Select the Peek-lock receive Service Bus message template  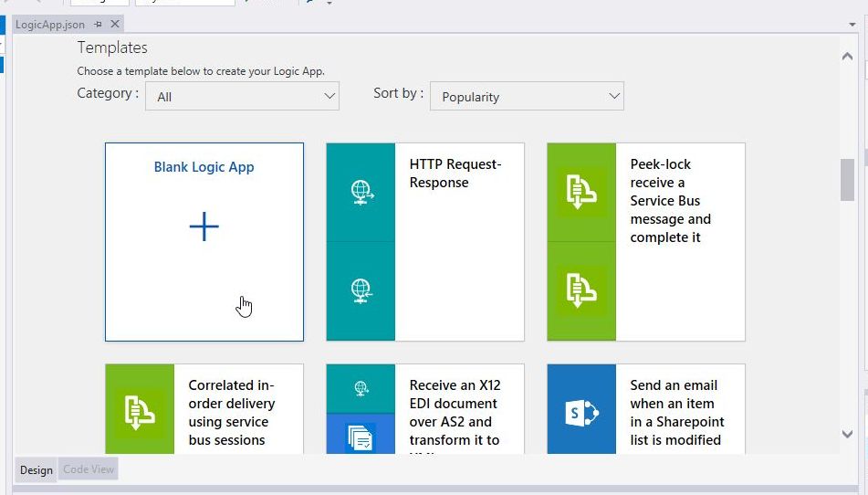point(671,201)
